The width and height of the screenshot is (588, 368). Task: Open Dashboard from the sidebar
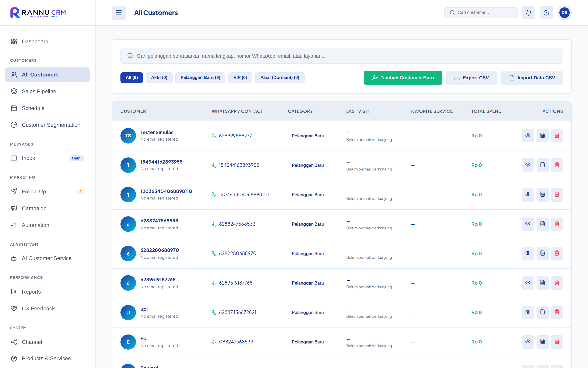pyautogui.click(x=48, y=42)
